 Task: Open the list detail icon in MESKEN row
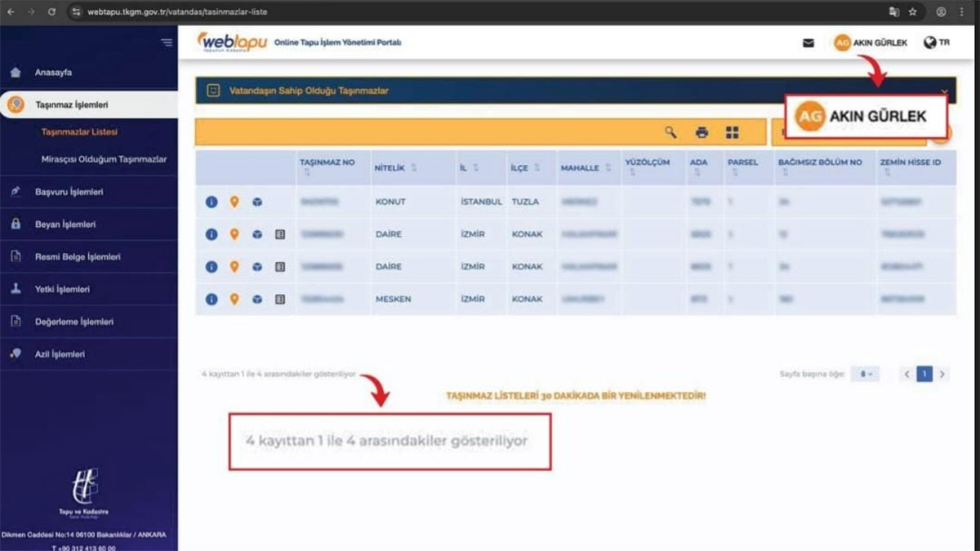tap(280, 300)
